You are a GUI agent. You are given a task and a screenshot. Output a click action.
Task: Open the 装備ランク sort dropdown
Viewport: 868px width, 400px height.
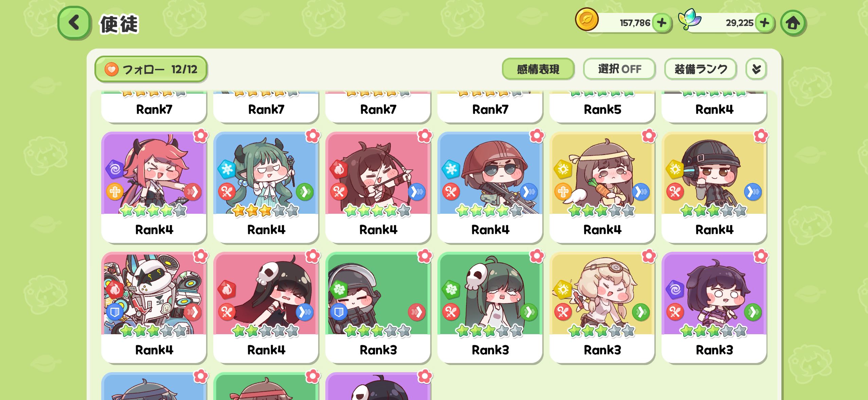[x=701, y=69]
